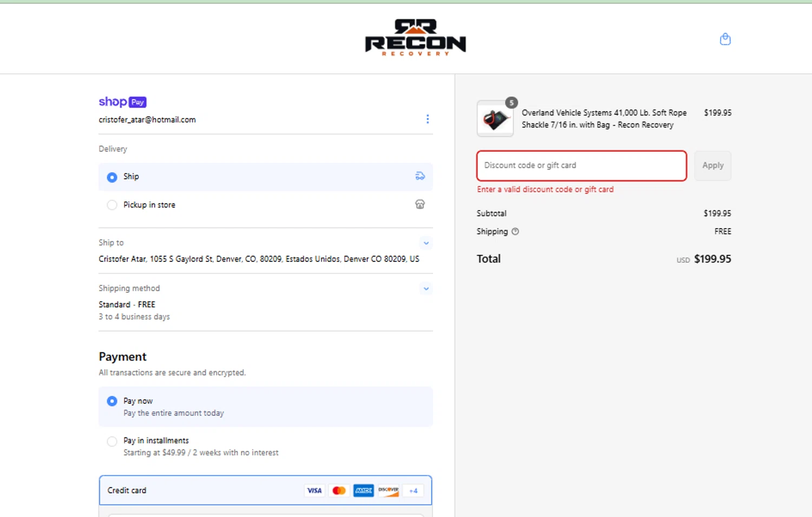This screenshot has width=812, height=517.
Task: Open the account options three-dot menu
Action: tap(427, 119)
